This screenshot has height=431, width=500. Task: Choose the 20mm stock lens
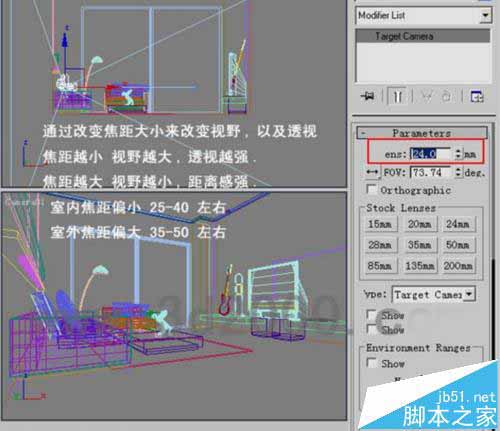coord(420,224)
